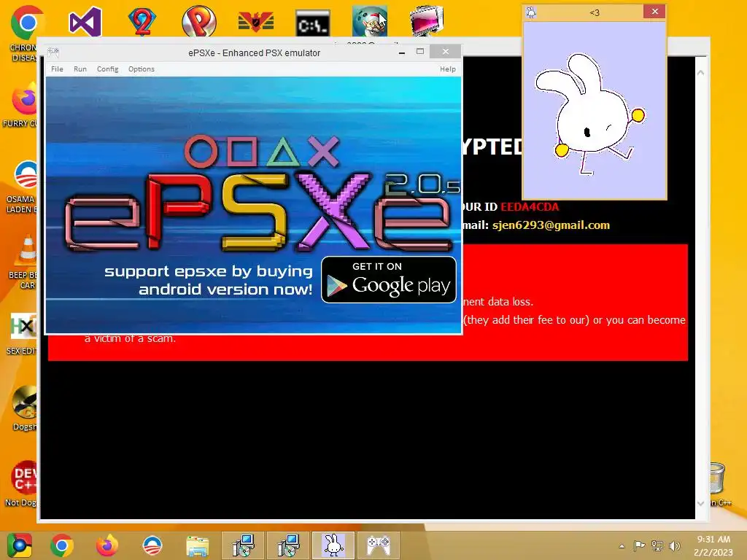Switch to the first installer taskbar button
Screen dimensions: 747x560
(x=242, y=545)
